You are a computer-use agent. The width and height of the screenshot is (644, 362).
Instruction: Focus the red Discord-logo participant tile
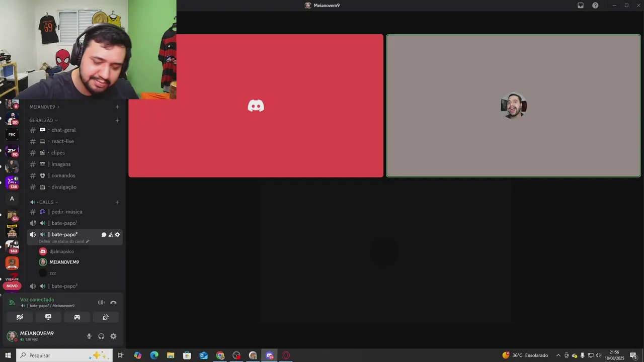tap(256, 106)
